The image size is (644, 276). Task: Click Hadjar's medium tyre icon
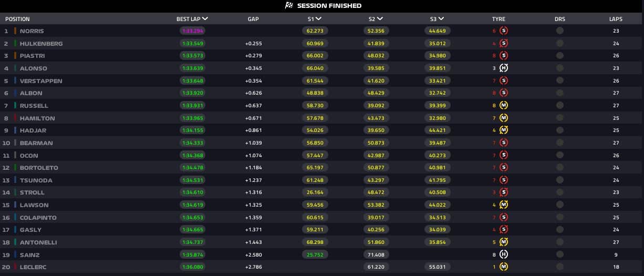pos(504,130)
